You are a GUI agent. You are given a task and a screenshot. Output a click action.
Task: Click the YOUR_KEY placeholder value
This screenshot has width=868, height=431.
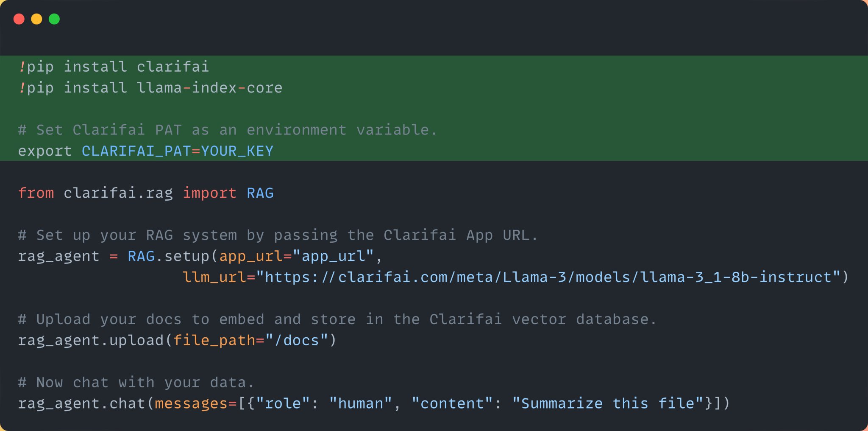(237, 151)
